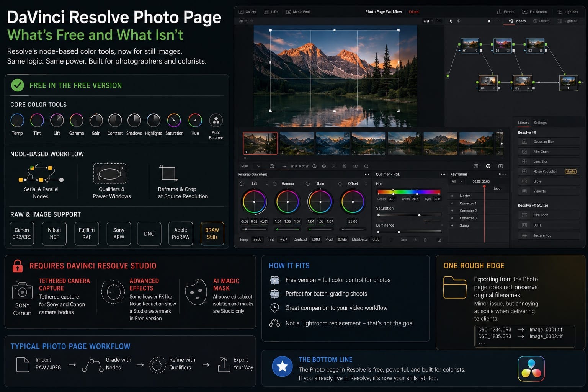
Task: Open the All filter dropdown in Keyframes
Action: click(457, 181)
